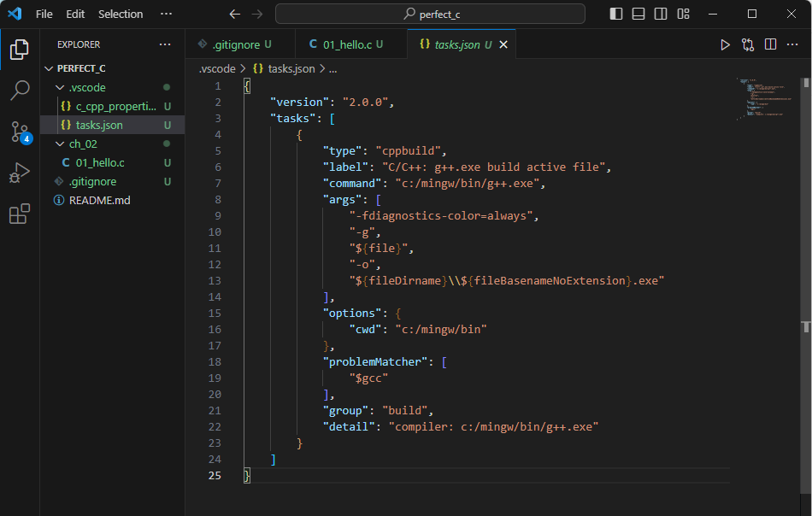Open the Explorer view in activity bar

coord(20,50)
